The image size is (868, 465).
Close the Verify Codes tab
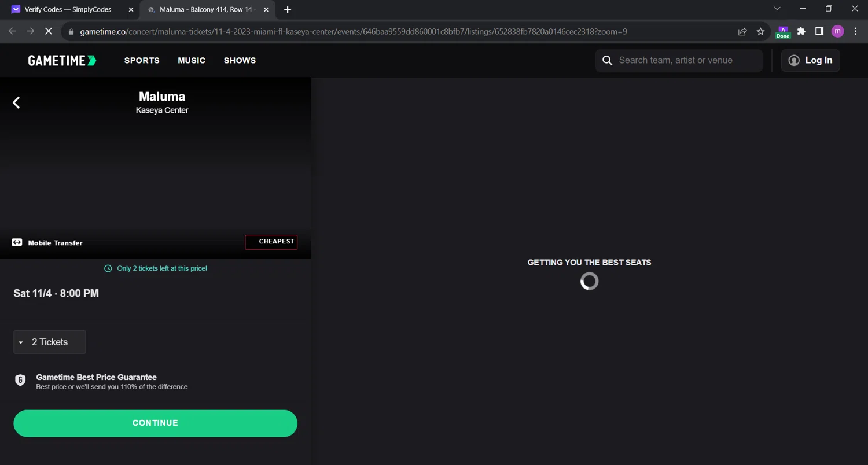coord(131,9)
